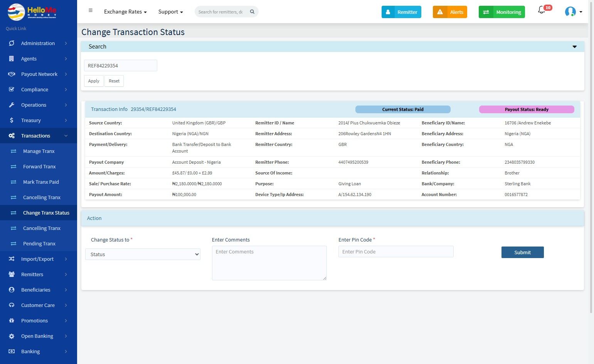Image resolution: width=594 pixels, height=364 pixels.
Task: Click the Pending Tranx arrows icon
Action: pyautogui.click(x=13, y=243)
